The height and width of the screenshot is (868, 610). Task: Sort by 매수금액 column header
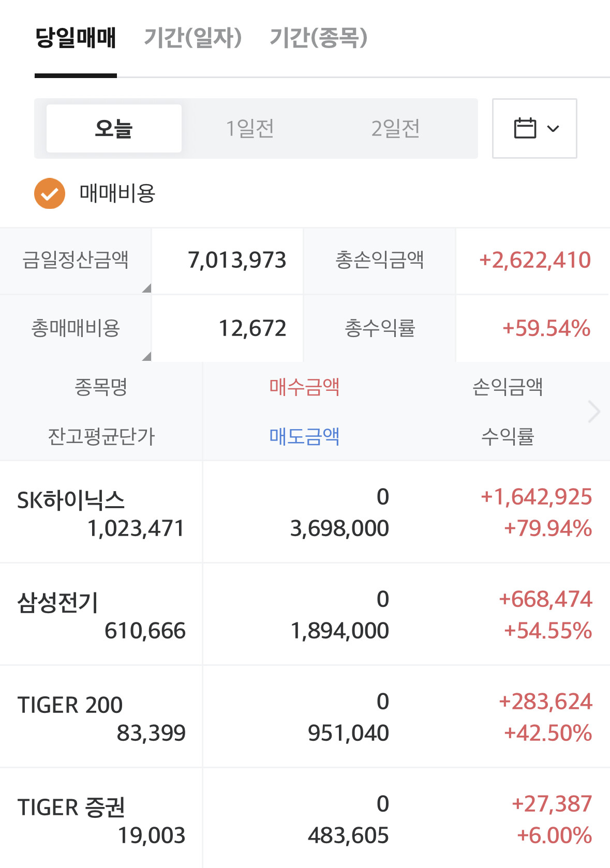304,387
